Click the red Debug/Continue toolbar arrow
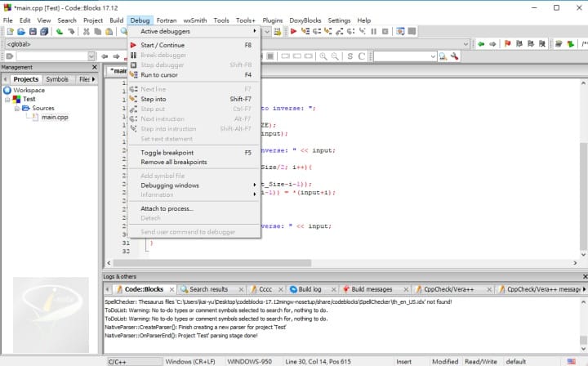Screen dimensions: 588x366 [x=293, y=32]
